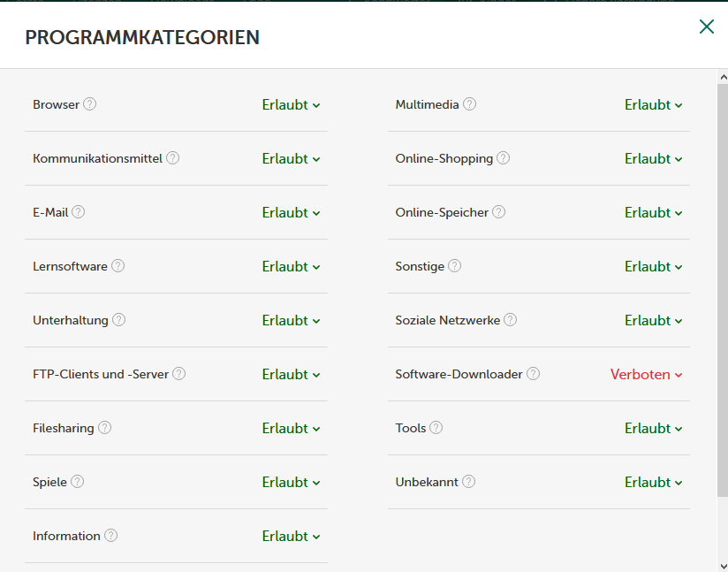Screen dimensions: 728x572
Task: Click the help icon next to Soziale Netzwerke
Action: [x=510, y=320]
